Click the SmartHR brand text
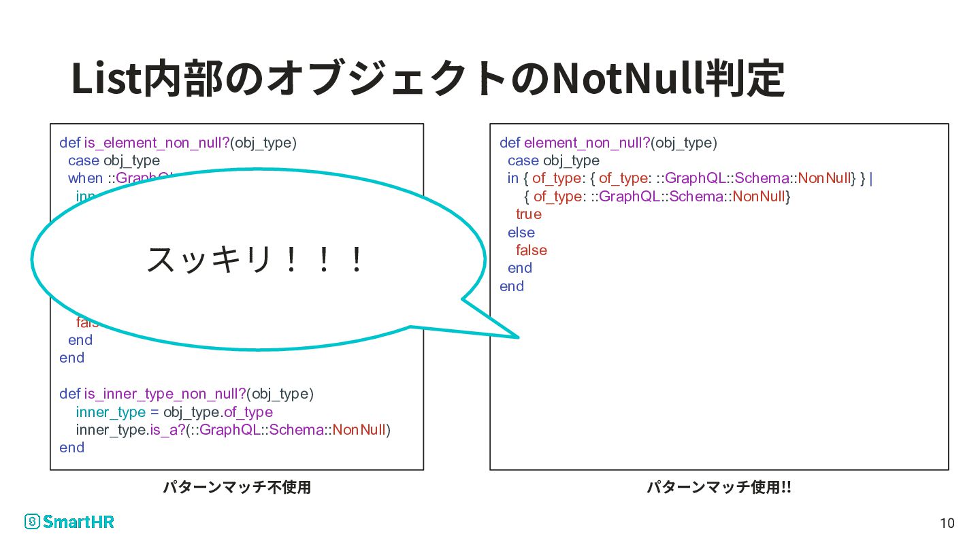The height and width of the screenshot is (551, 980). pyautogui.click(x=79, y=522)
